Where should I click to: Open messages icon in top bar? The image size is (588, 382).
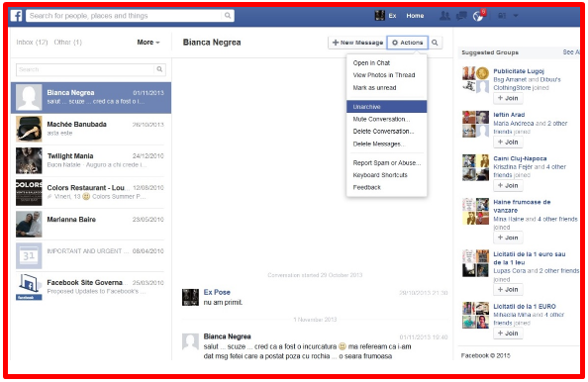point(461,16)
